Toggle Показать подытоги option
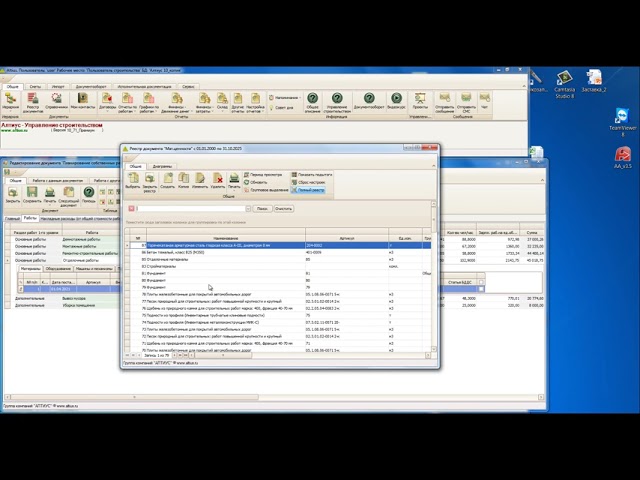 313,174
